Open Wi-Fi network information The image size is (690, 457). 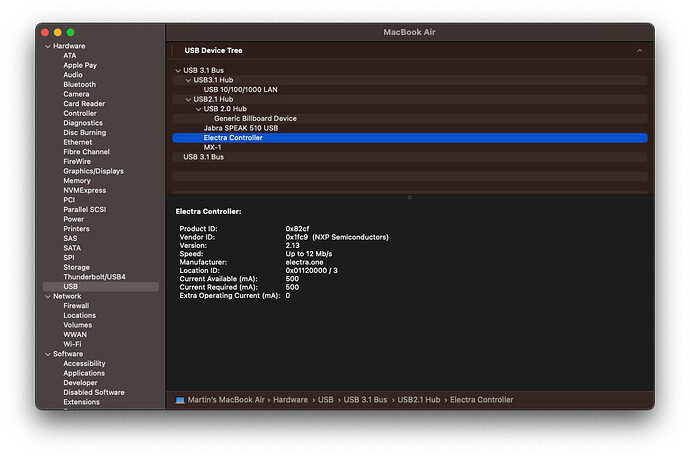click(72, 344)
